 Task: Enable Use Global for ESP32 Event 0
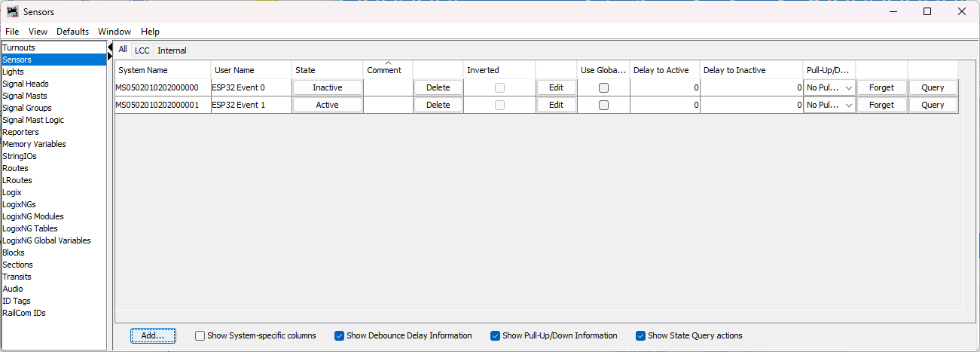603,87
